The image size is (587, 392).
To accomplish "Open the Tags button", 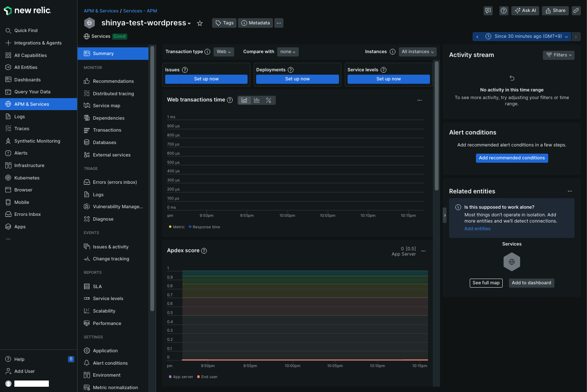I will (x=224, y=23).
